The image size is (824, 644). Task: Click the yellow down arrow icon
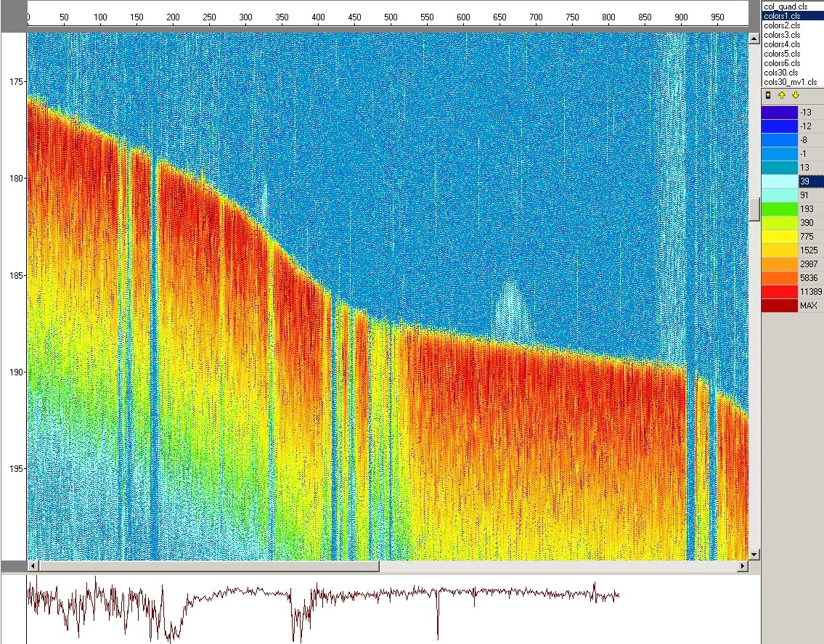[795, 95]
